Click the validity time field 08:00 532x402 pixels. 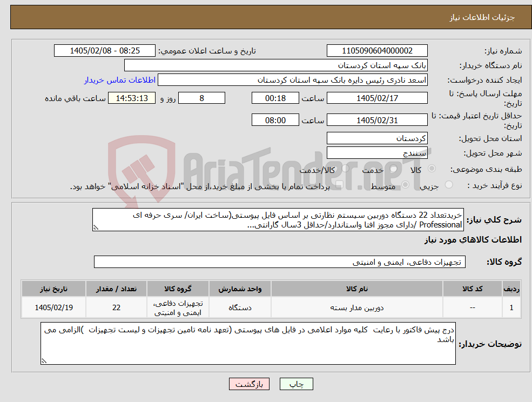tap(275, 120)
